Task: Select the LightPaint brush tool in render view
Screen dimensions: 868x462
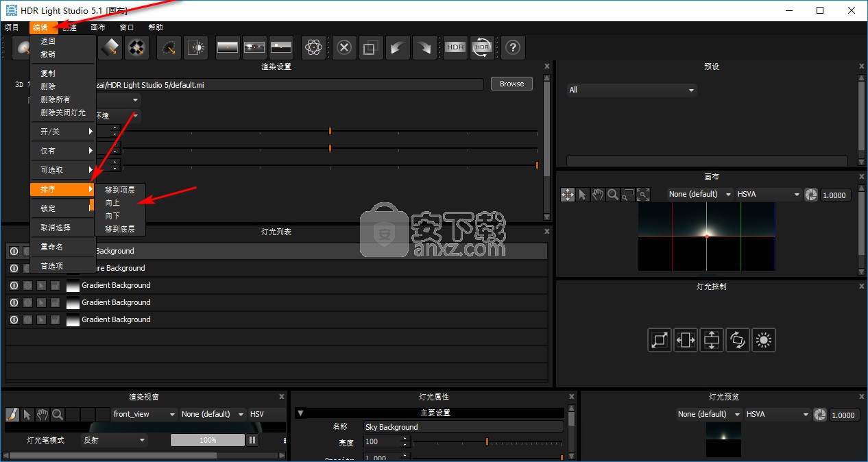Action: pyautogui.click(x=12, y=414)
